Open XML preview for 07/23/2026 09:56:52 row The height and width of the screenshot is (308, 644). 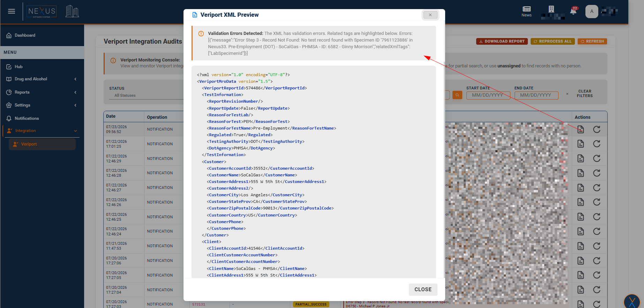[581, 130]
